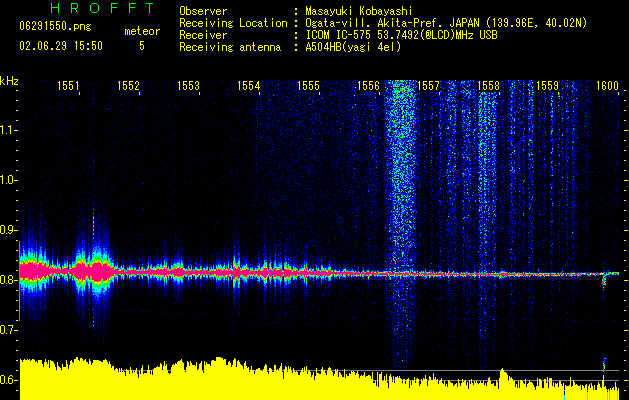
Task: Click the Receiving antenna label
Action: click(230, 47)
